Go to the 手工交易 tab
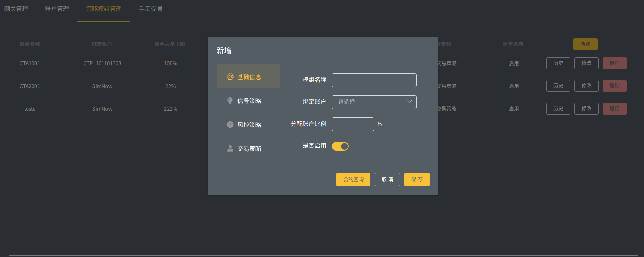644x257 pixels. (x=150, y=9)
